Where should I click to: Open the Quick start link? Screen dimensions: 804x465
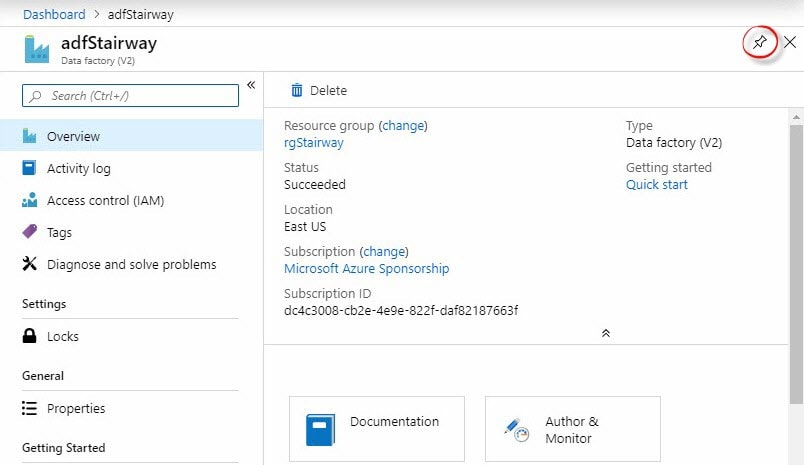pos(656,185)
